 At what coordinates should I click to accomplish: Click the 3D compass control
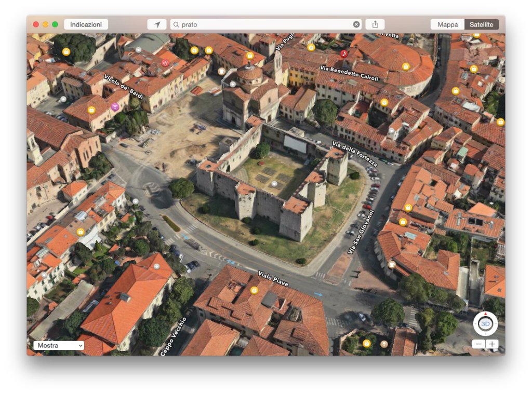click(485, 324)
